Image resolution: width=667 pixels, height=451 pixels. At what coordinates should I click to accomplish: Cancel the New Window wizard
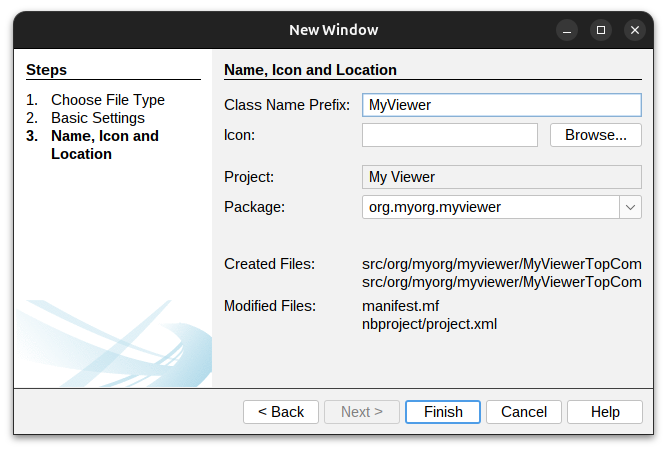[x=524, y=412]
